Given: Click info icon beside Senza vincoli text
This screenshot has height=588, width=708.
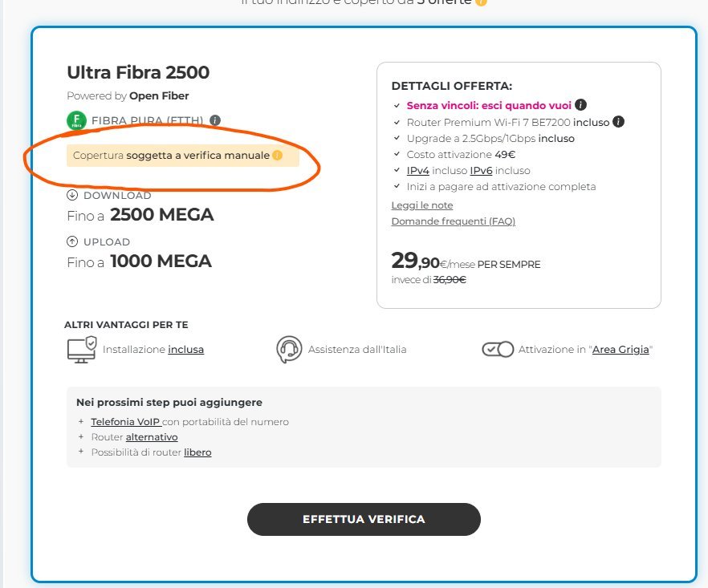Looking at the screenshot, I should pyautogui.click(x=580, y=105).
